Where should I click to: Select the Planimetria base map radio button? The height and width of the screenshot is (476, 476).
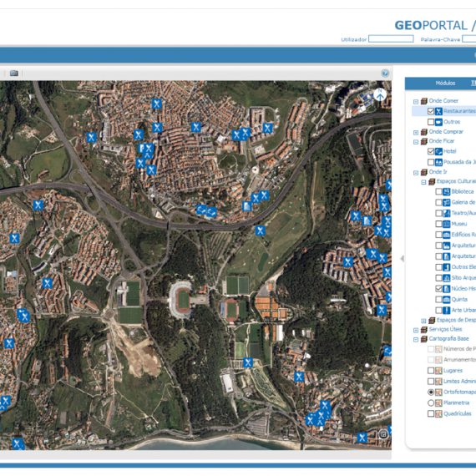[x=431, y=403]
